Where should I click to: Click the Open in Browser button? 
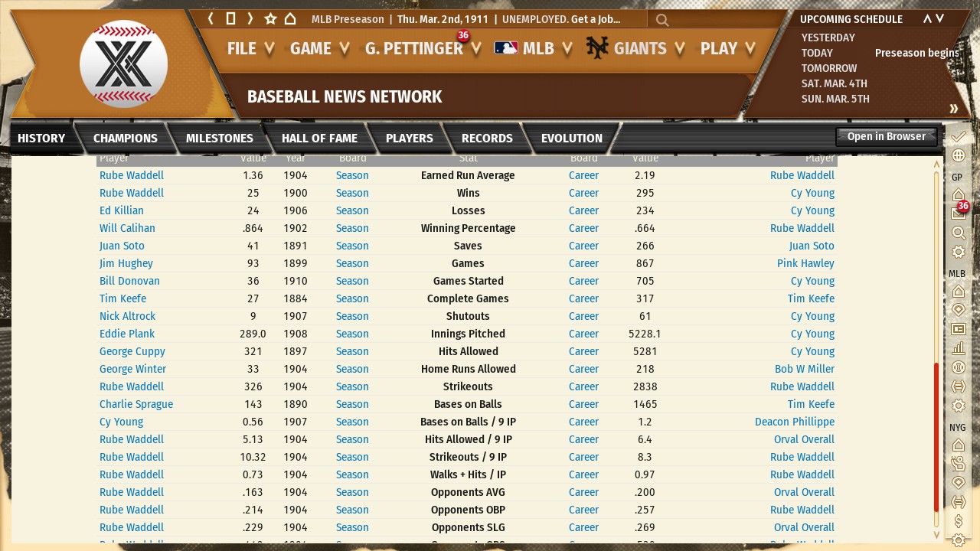(887, 137)
